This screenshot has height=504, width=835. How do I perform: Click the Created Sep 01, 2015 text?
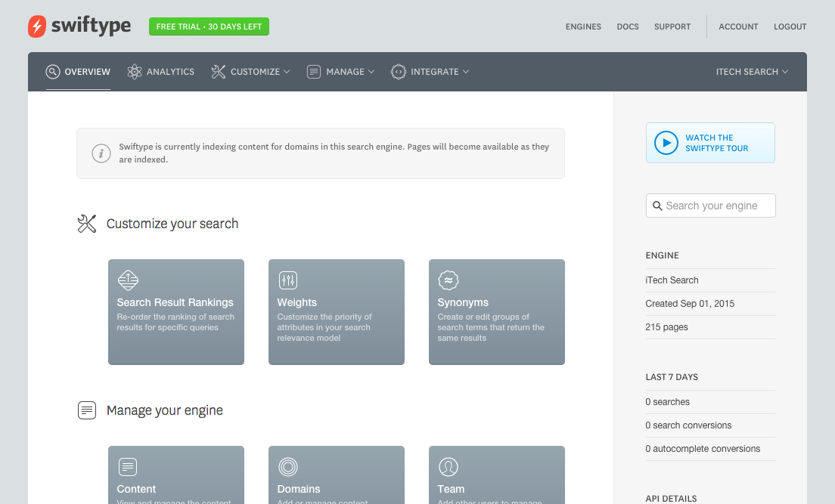(x=690, y=303)
